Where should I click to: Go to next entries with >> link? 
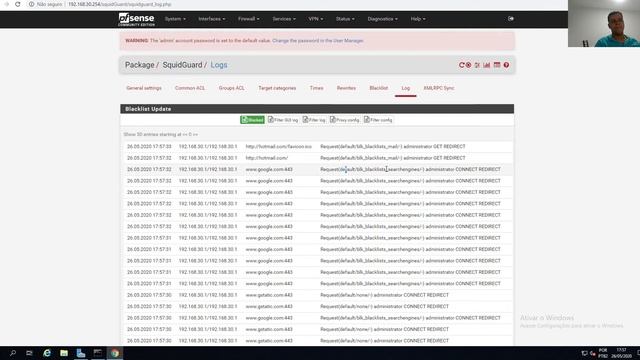click(x=195, y=134)
